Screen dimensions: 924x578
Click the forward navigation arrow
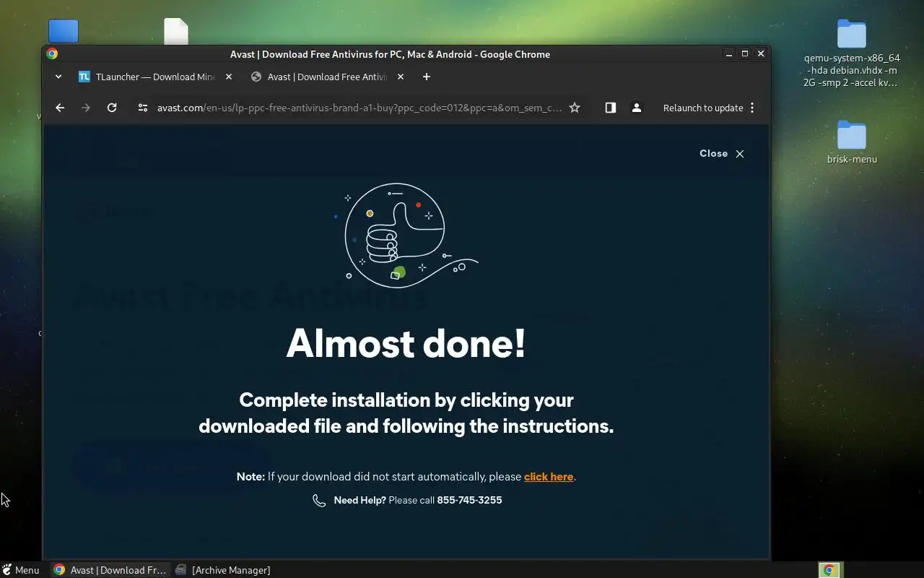tap(86, 108)
